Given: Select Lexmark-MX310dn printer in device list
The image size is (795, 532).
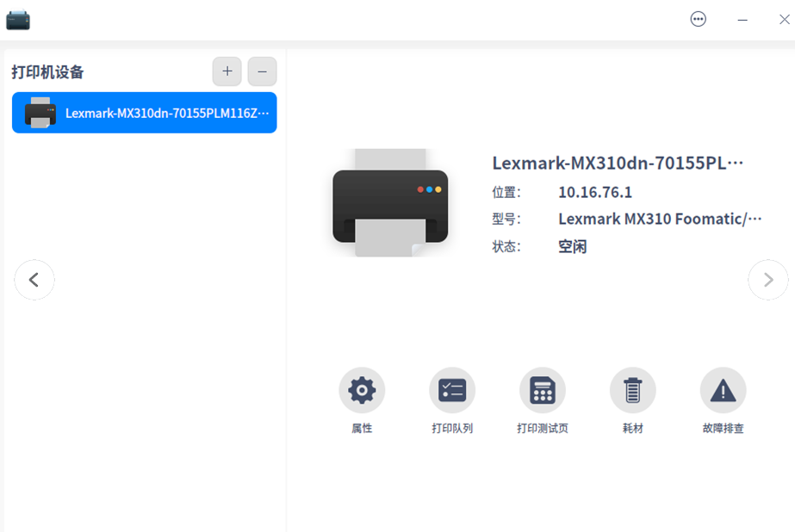Looking at the screenshot, I should (x=145, y=113).
